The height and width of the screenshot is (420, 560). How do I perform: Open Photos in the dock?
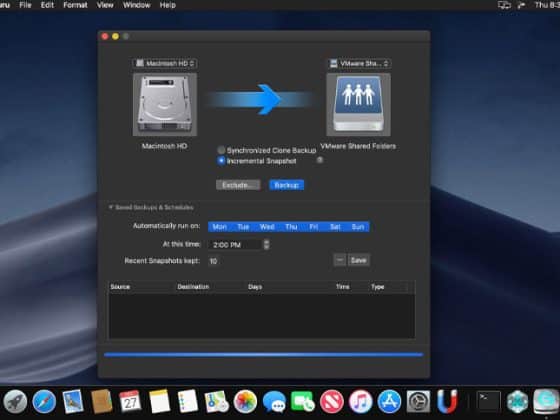245,401
